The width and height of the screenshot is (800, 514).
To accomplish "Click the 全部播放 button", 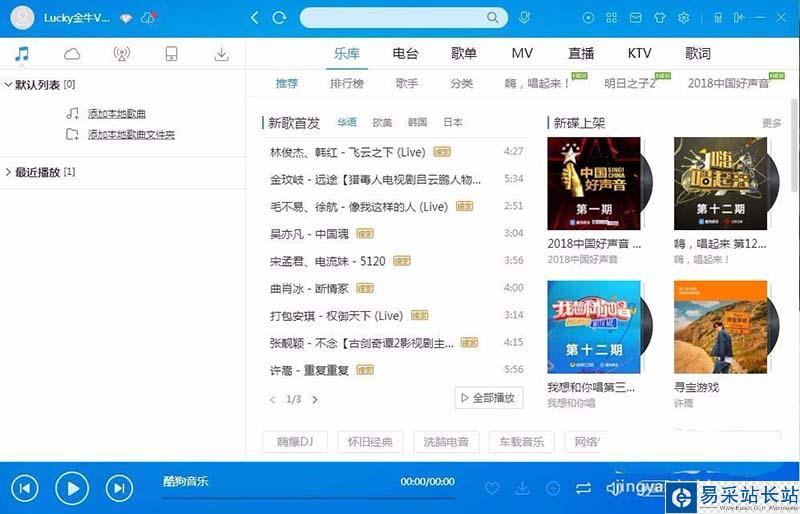I will tap(489, 398).
